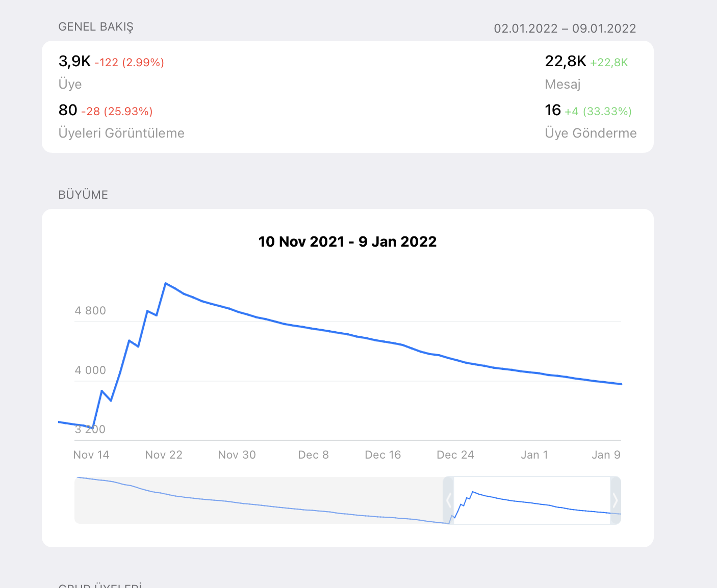Click the Nov 22 axis label
The image size is (717, 588).
(x=164, y=455)
